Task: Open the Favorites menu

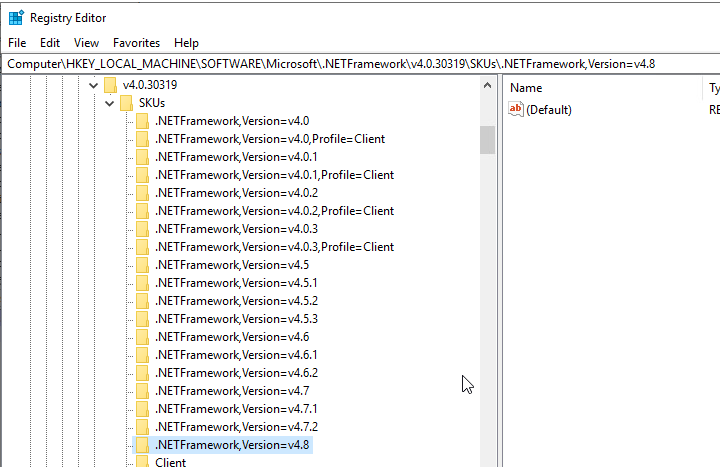Action: [136, 43]
